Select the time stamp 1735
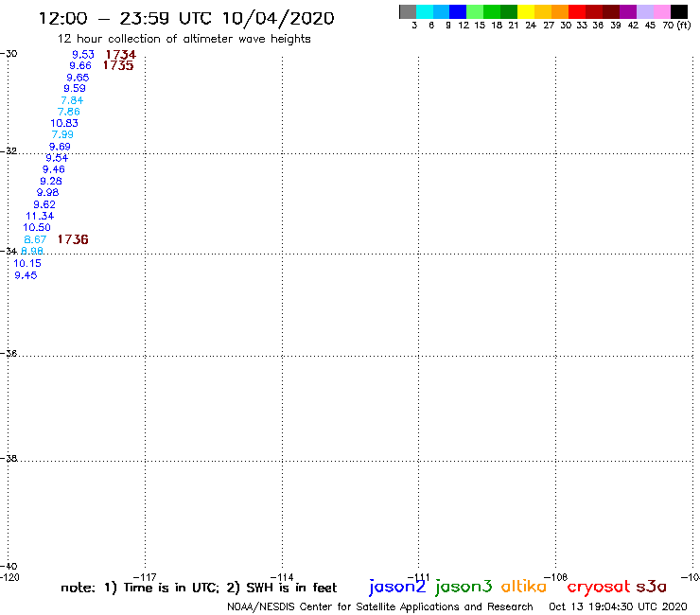Screen dimensions: 700x615 pyautogui.click(x=118, y=65)
